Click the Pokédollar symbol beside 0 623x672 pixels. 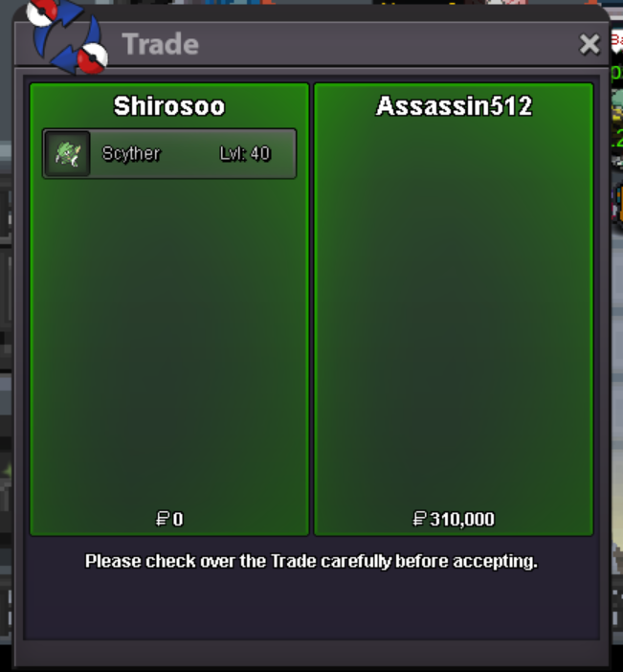pos(163,519)
